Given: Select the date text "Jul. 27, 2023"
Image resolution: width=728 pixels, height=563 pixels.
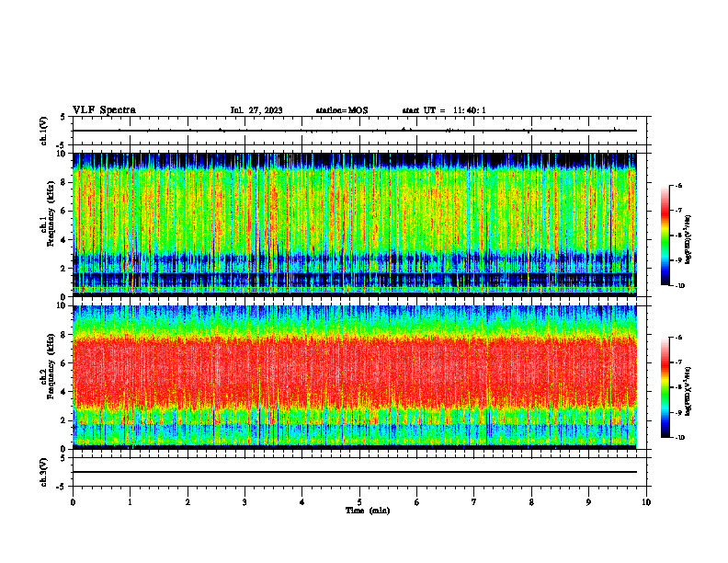Looking at the screenshot, I should (256, 110).
